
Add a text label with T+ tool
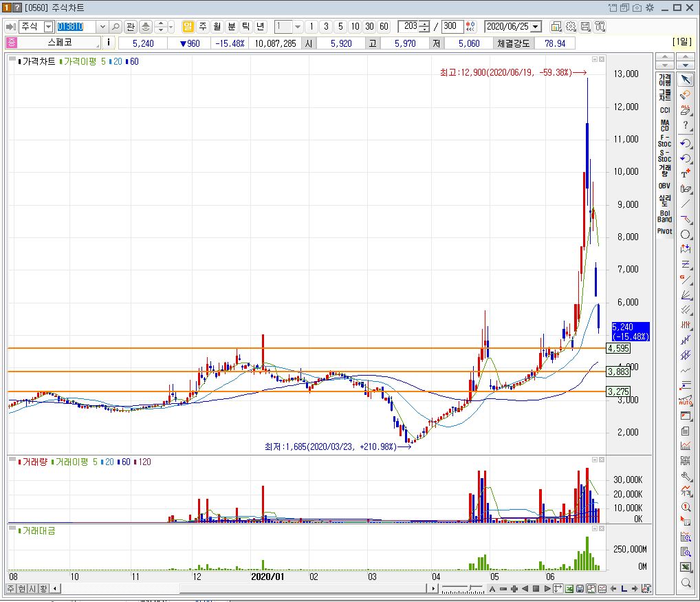pyautogui.click(x=686, y=174)
